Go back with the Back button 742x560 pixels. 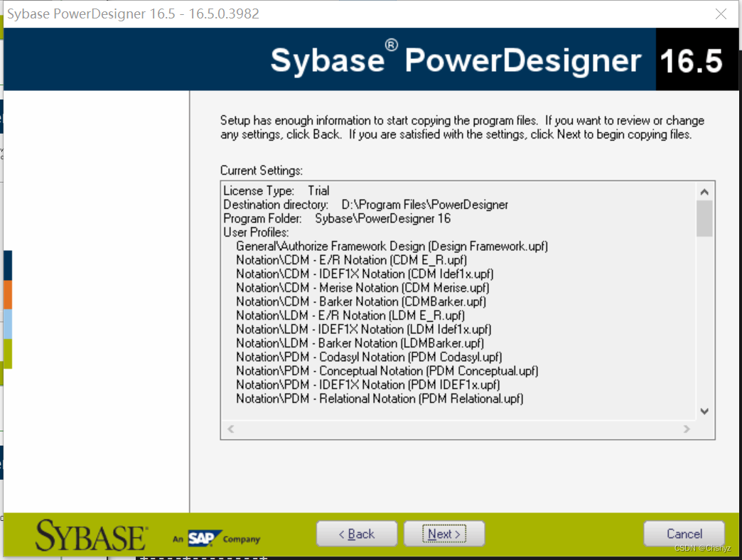tap(357, 534)
